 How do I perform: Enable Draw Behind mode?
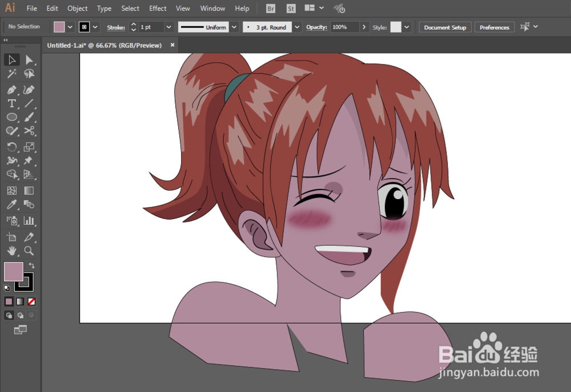[x=20, y=315]
